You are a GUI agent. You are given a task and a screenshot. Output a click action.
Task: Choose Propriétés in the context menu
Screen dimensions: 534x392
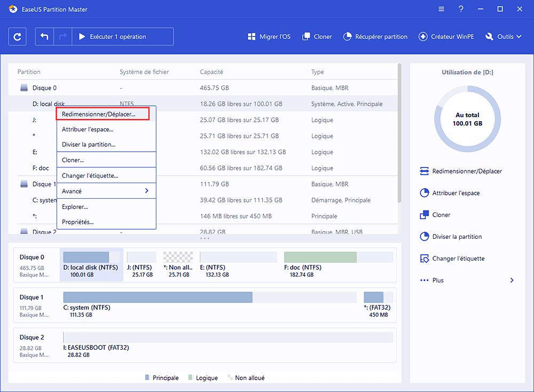coord(77,222)
